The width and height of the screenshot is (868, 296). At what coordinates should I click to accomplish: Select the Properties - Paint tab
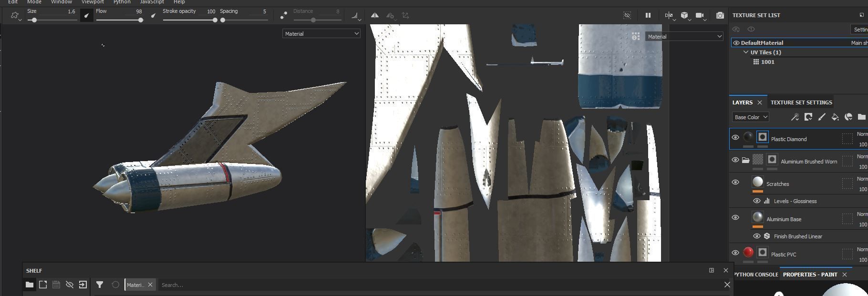tap(810, 275)
